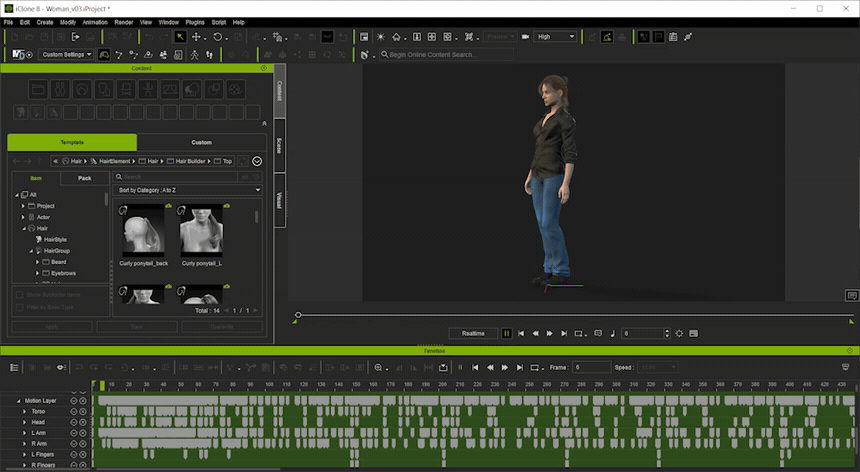The width and height of the screenshot is (860, 472).
Task: Click the playback scrubber slider track
Action: pyautogui.click(x=570, y=316)
